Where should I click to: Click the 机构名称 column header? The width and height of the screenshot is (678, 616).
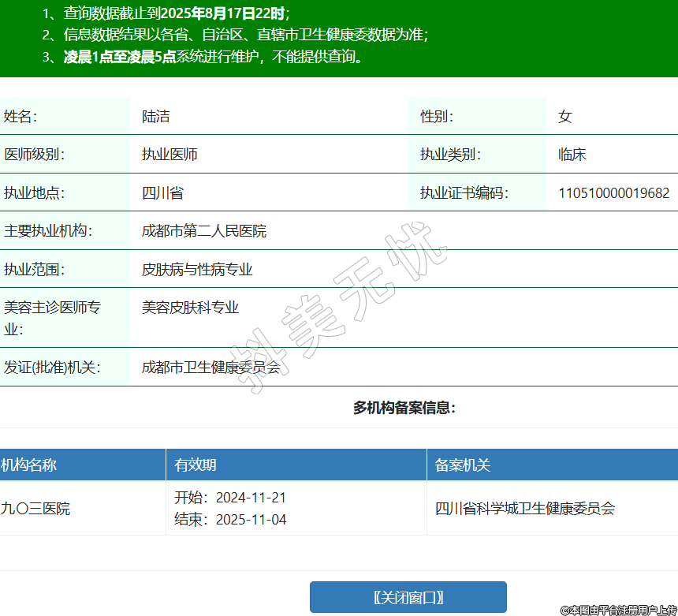point(29,465)
